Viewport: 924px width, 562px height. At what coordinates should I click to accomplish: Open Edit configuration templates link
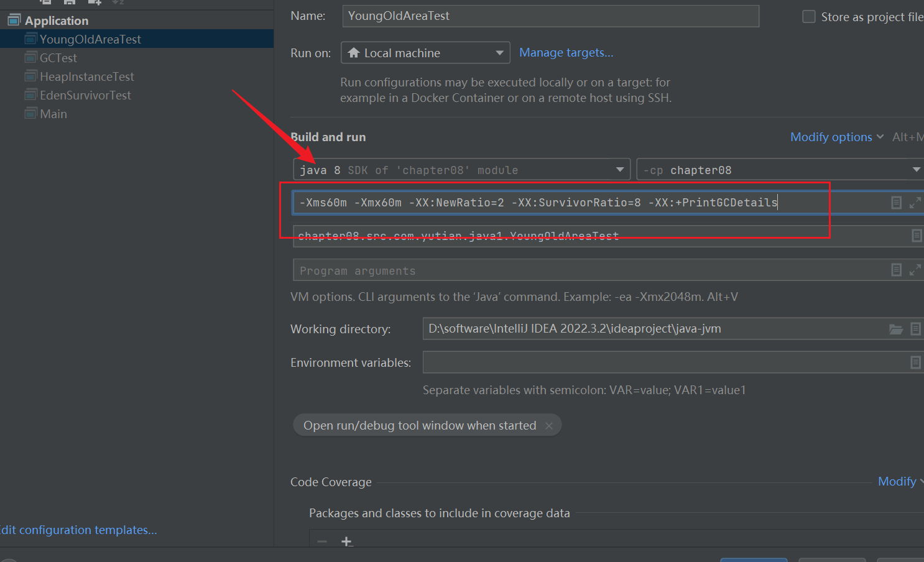(x=79, y=530)
